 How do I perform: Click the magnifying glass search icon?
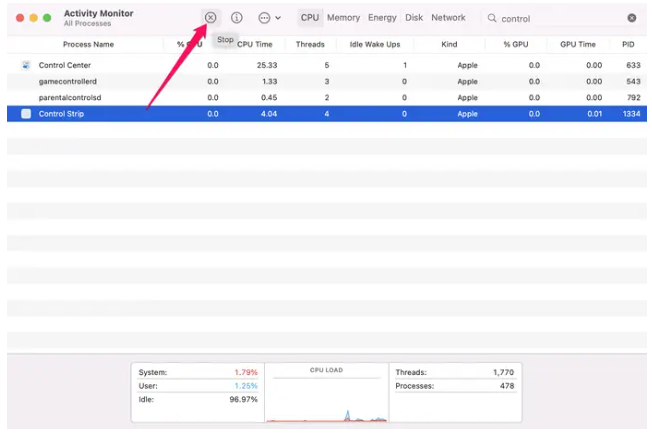click(492, 18)
